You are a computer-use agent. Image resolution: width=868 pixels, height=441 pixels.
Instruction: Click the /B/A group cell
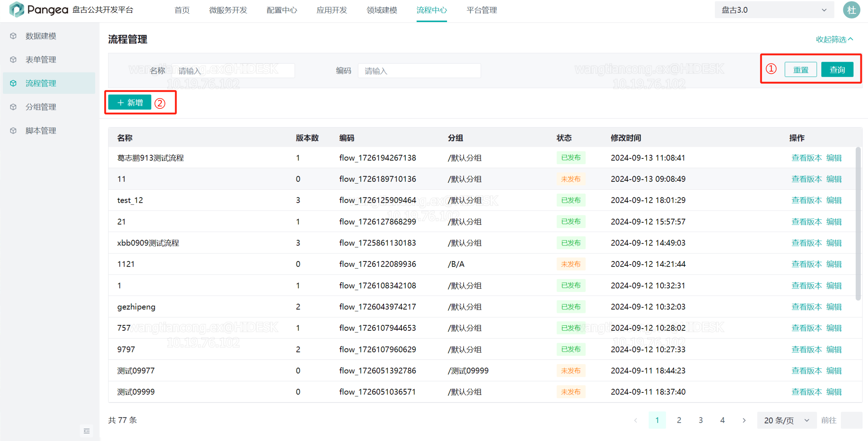click(456, 264)
